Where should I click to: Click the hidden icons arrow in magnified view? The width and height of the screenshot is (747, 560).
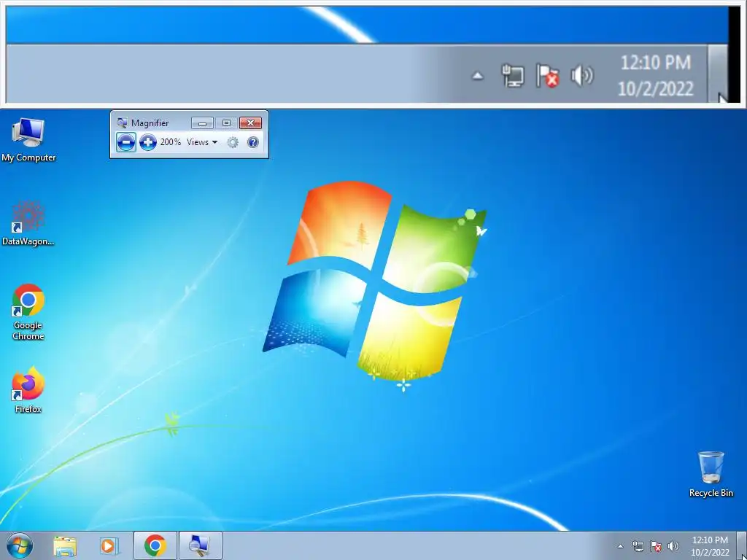pos(477,76)
